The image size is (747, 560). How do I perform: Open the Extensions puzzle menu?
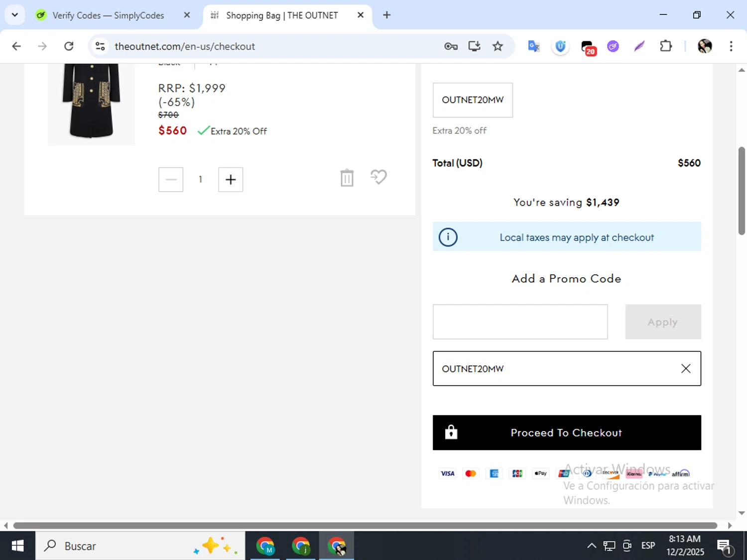point(666,46)
